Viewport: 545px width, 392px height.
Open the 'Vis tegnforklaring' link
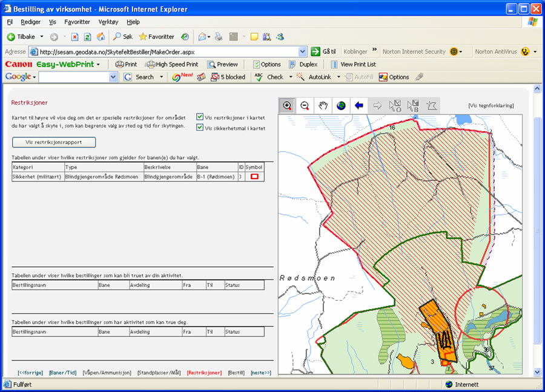[491, 105]
